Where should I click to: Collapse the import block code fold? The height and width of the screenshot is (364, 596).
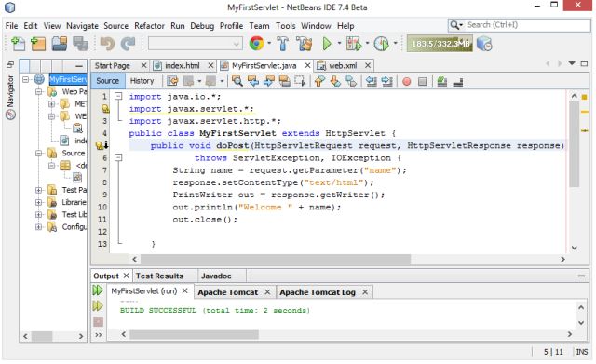pos(118,96)
